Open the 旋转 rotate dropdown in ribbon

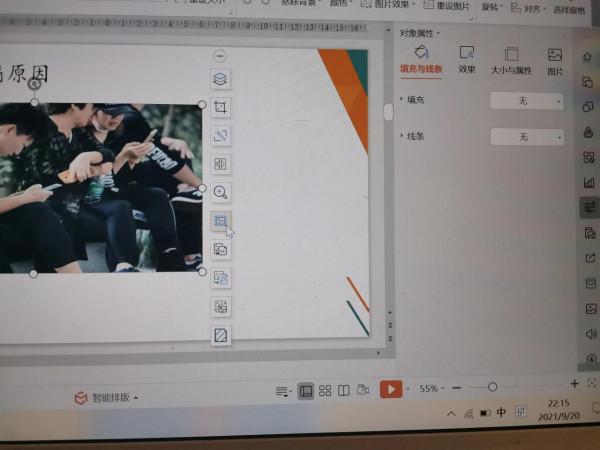point(492,6)
